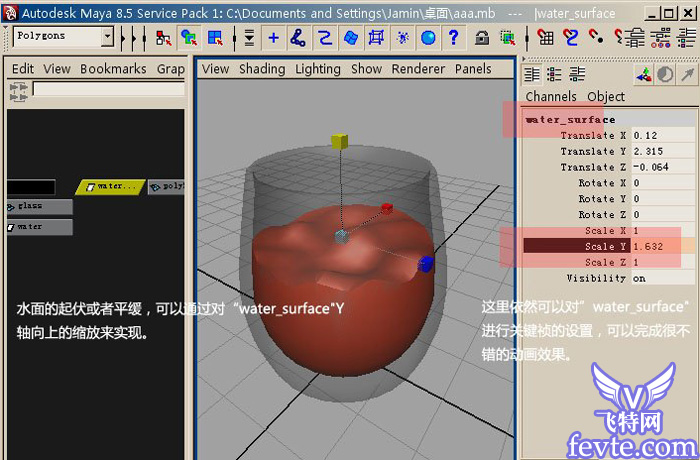The image size is (700, 460).
Task: Open outputs from selected object icon
Action: 660,38
